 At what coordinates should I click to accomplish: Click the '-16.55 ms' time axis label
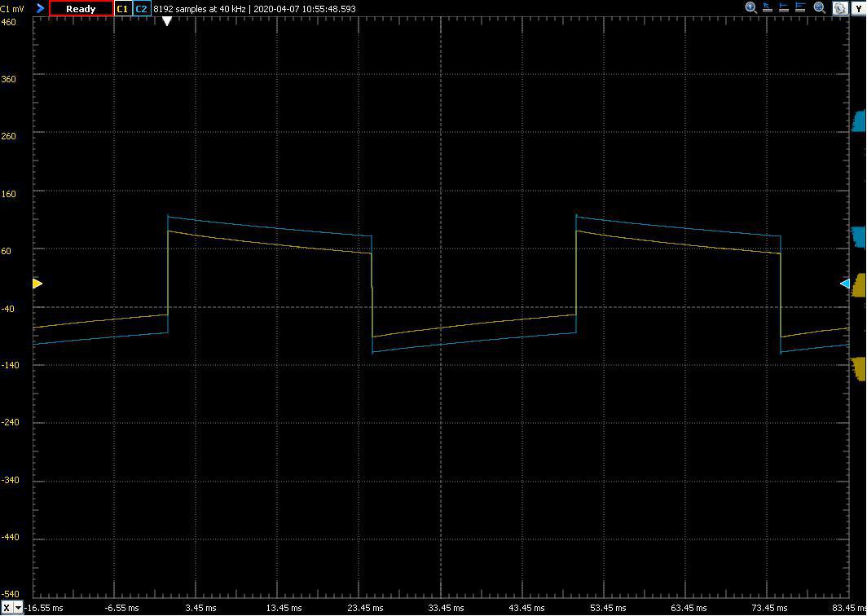pos(44,608)
